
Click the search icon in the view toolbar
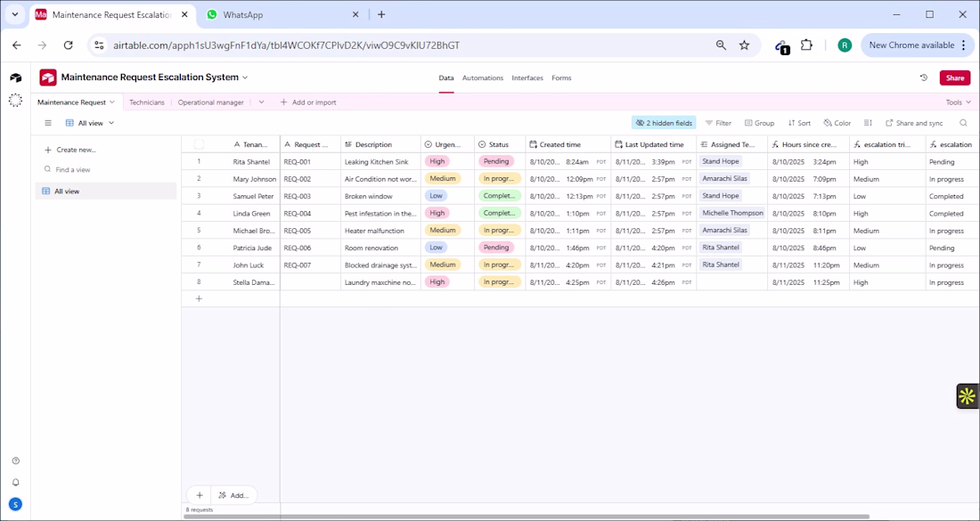click(x=963, y=123)
